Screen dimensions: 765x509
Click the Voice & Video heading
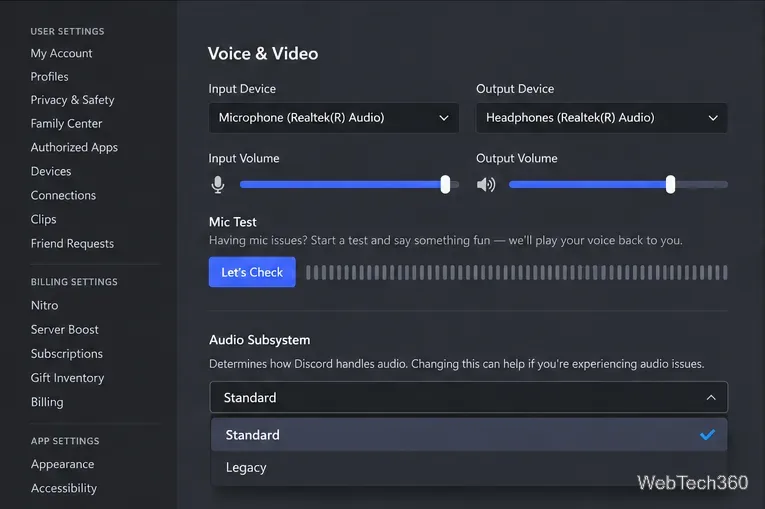[263, 54]
